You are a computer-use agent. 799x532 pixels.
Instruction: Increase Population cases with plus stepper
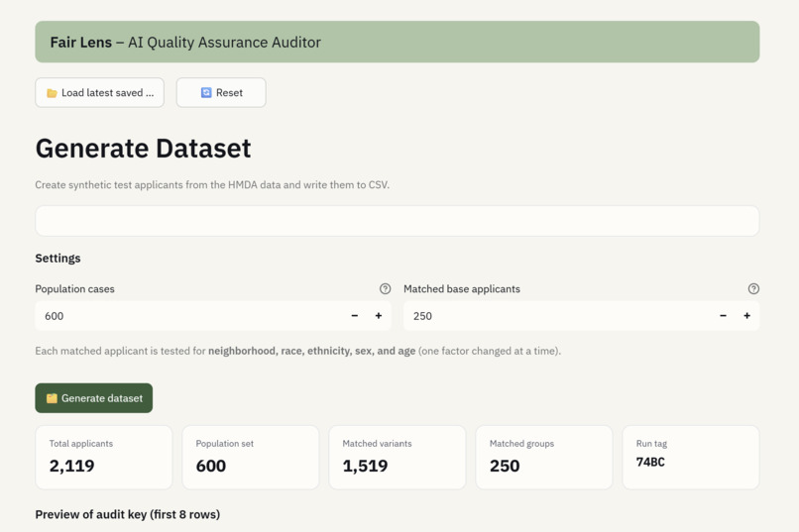379,316
